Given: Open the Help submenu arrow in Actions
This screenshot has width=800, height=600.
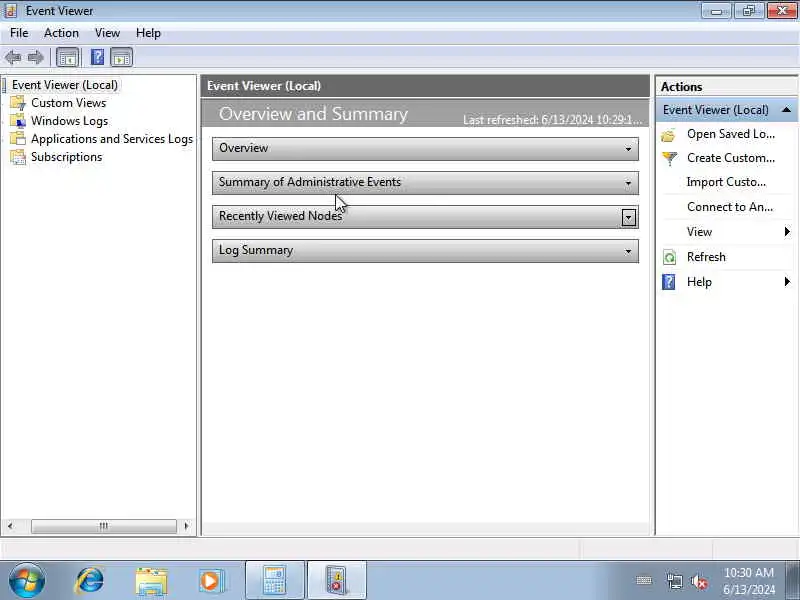Looking at the screenshot, I should coord(787,282).
